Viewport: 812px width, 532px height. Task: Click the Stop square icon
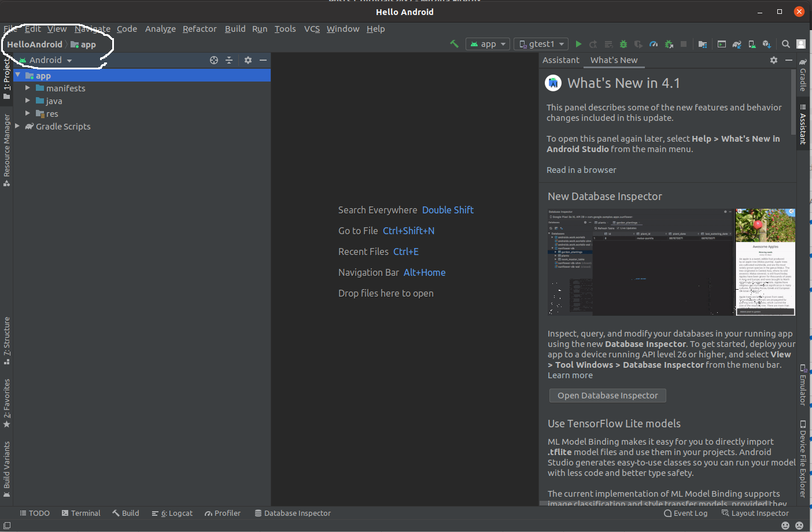684,44
